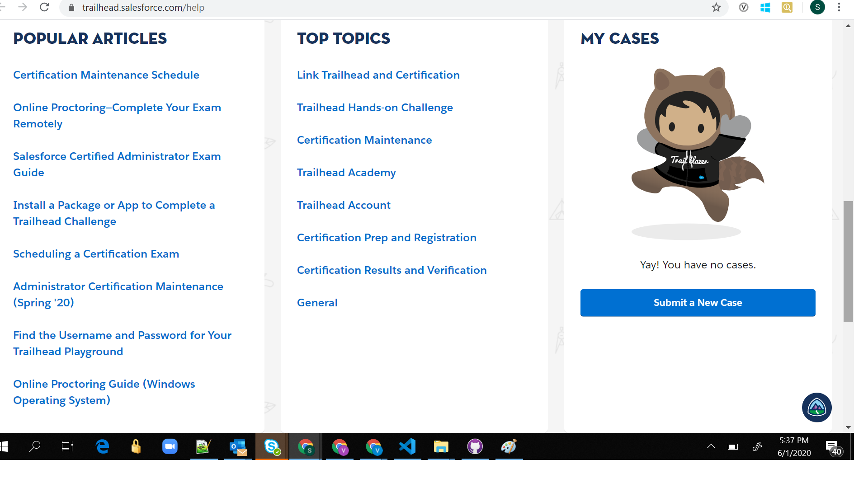Launch GitHub Desktop from the taskbar
868x488 pixels.
475,447
